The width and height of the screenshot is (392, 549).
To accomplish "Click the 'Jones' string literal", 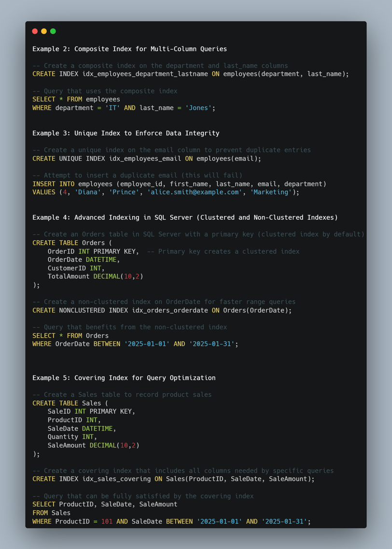I will [198, 108].
